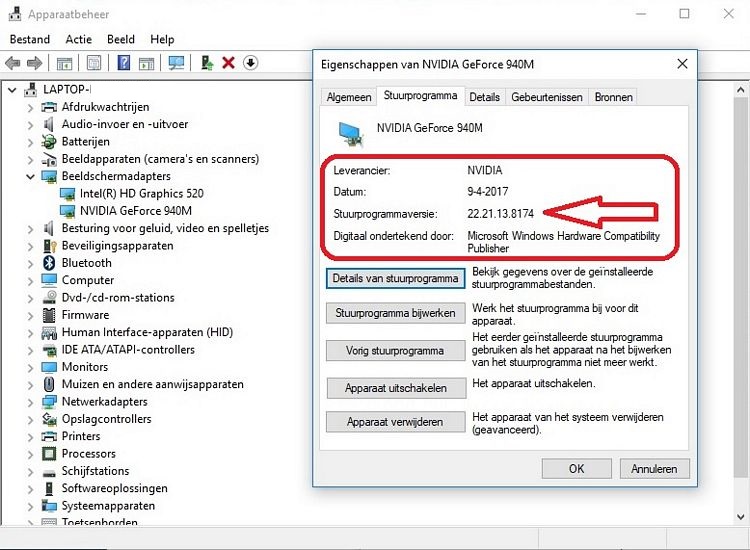Open the Bestand menu
750x550 pixels.
pyautogui.click(x=30, y=39)
